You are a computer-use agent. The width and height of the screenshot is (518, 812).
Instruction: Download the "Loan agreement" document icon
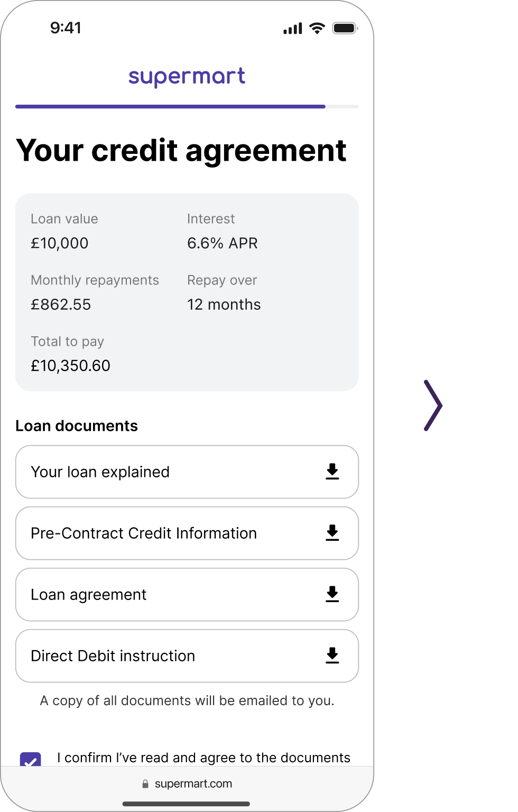[332, 595]
